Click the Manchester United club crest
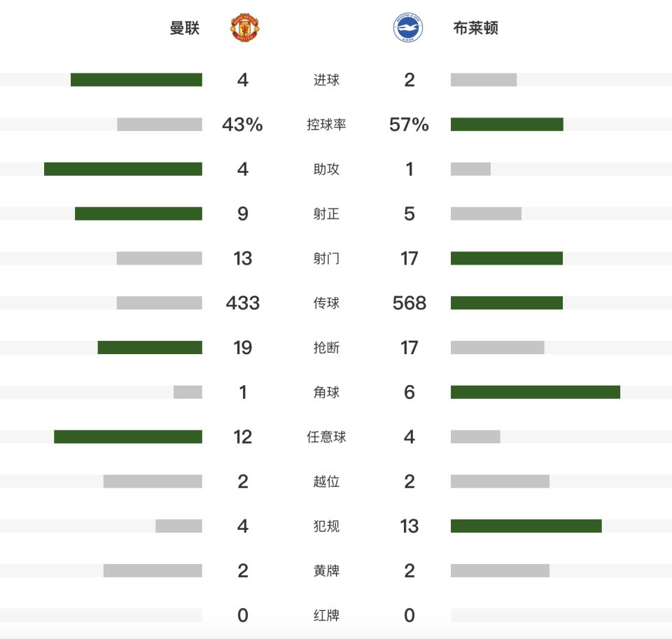The width and height of the screenshot is (672, 639). (x=245, y=29)
